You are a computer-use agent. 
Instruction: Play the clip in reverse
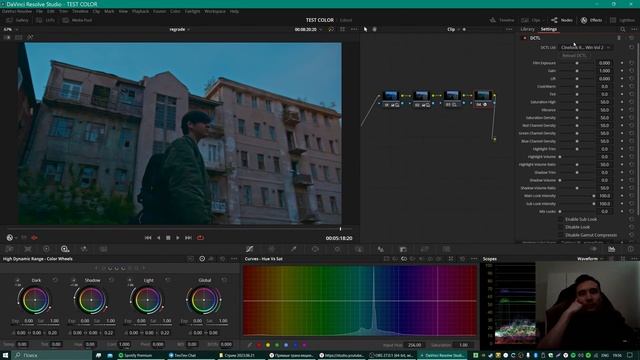(158, 238)
